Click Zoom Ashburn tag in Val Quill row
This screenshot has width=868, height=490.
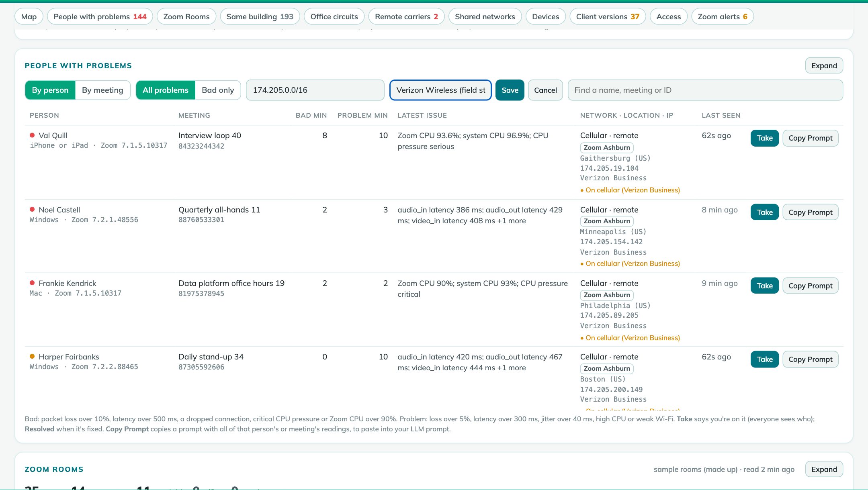(606, 147)
